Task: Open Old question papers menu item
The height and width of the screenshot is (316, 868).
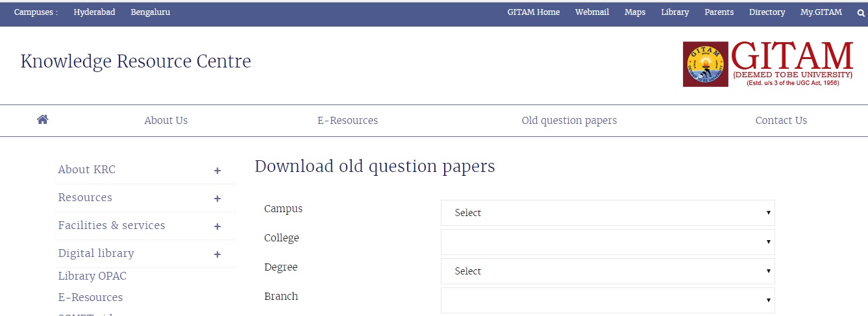Action: [569, 121]
